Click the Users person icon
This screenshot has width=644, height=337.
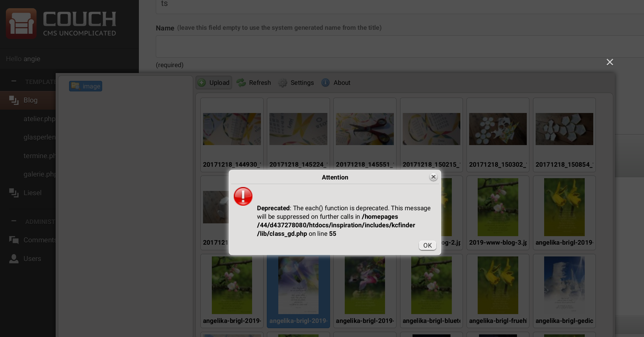click(x=14, y=259)
